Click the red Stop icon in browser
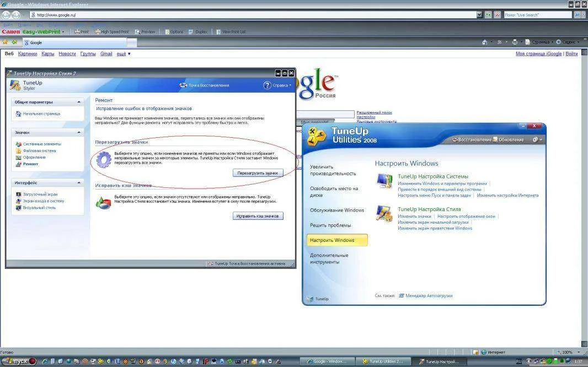 point(497,15)
